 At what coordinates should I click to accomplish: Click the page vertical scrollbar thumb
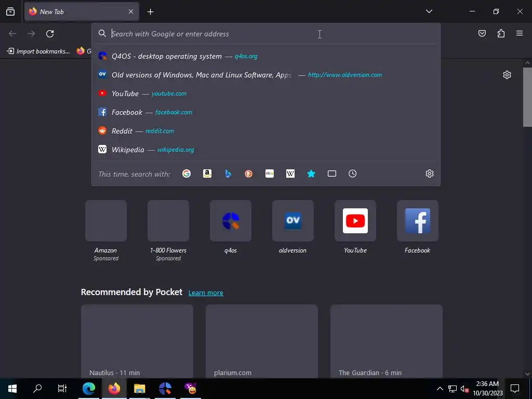527,97
